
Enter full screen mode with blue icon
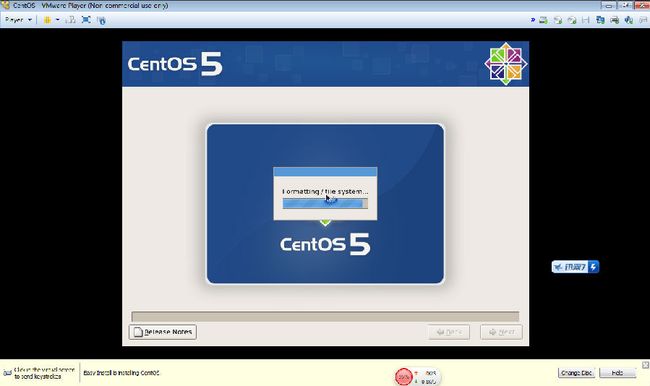click(86, 19)
